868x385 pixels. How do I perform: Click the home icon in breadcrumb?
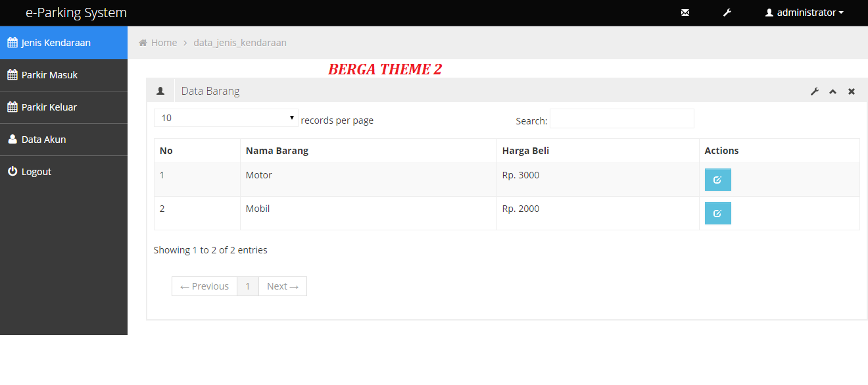(x=143, y=43)
